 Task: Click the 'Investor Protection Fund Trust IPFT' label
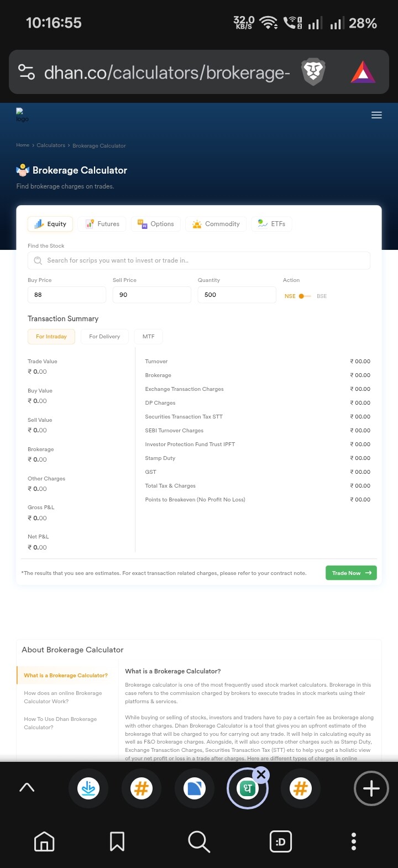[190, 445]
